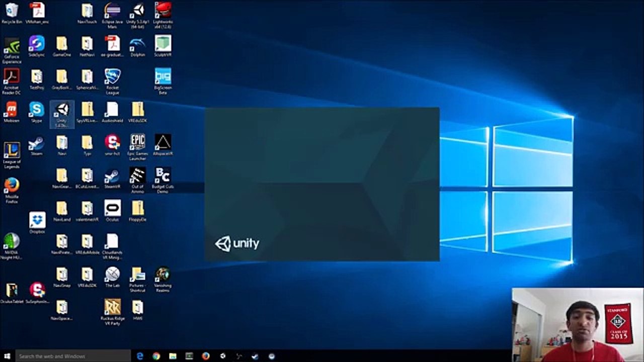The height and width of the screenshot is (362, 644).
Task: Select the OculusTablet desktop icon
Action: (x=12, y=293)
